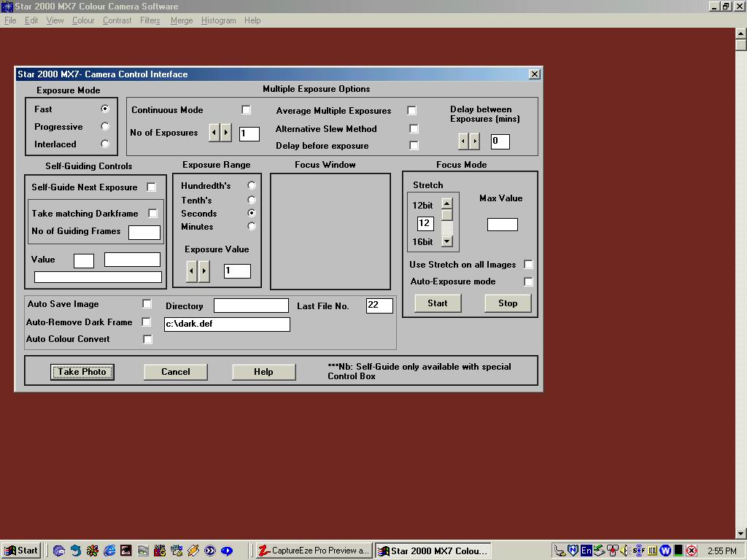The width and height of the screenshot is (747, 560).
Task: Click the Cancel button
Action: pos(175,372)
